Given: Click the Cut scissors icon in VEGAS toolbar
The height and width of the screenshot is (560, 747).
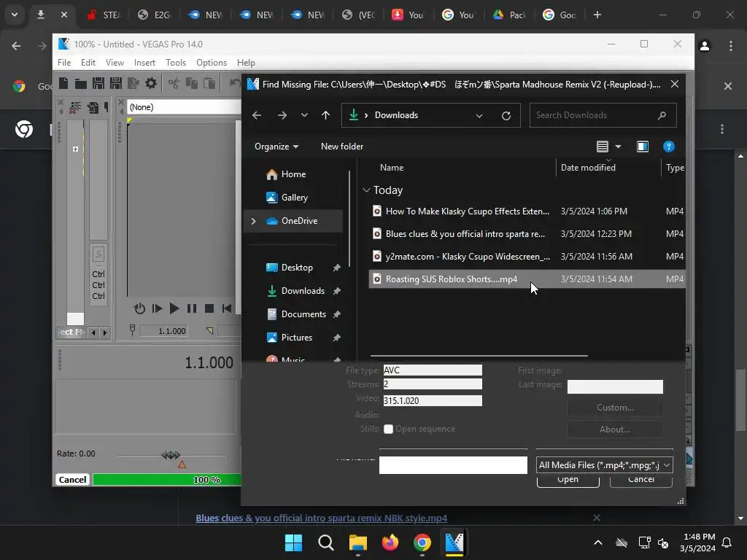Looking at the screenshot, I should point(174,83).
